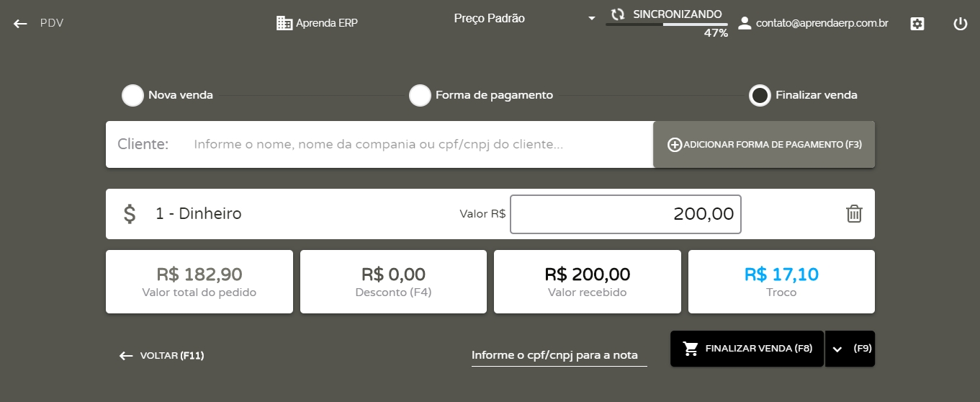Delete the Dinheiro payment with trash icon
Viewport: 980px width, 402px height.
(853, 214)
